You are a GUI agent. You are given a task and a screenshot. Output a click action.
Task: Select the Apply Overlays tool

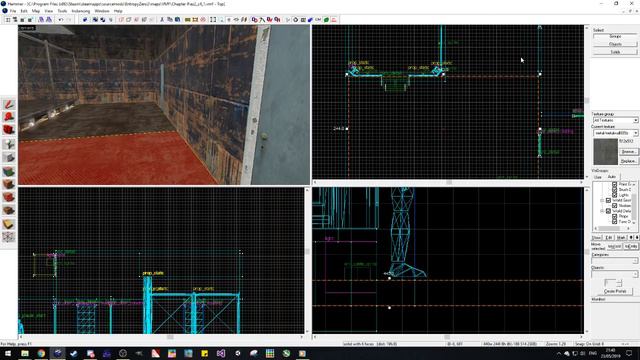click(x=9, y=211)
